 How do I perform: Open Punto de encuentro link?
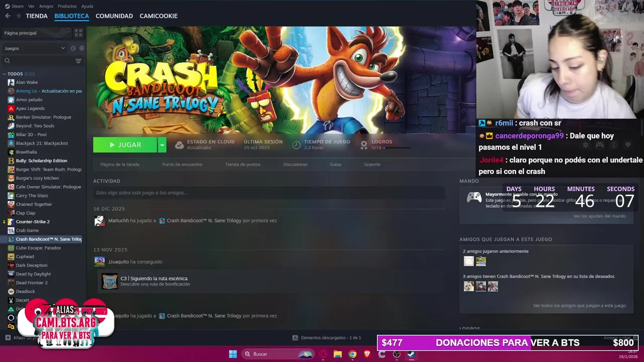pyautogui.click(x=182, y=164)
